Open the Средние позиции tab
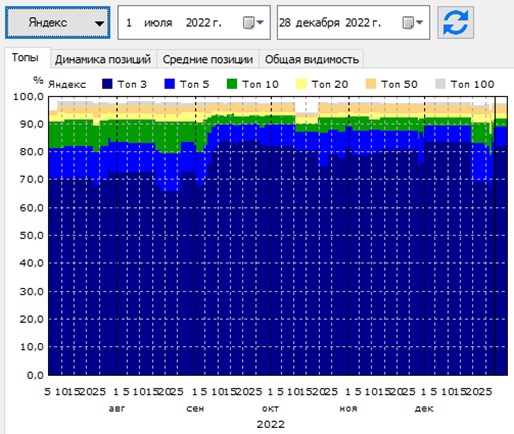This screenshot has width=514, height=434. point(208,59)
